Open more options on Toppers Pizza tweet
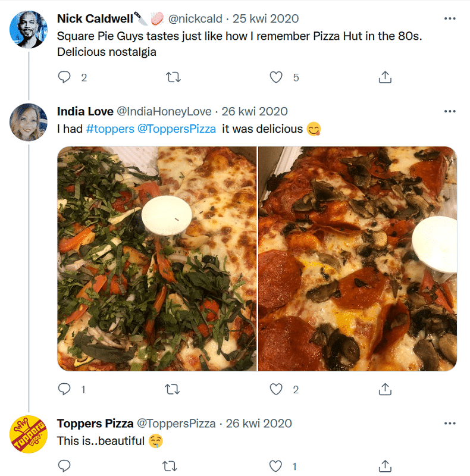Viewport: 470px width, 476px height. pos(450,423)
